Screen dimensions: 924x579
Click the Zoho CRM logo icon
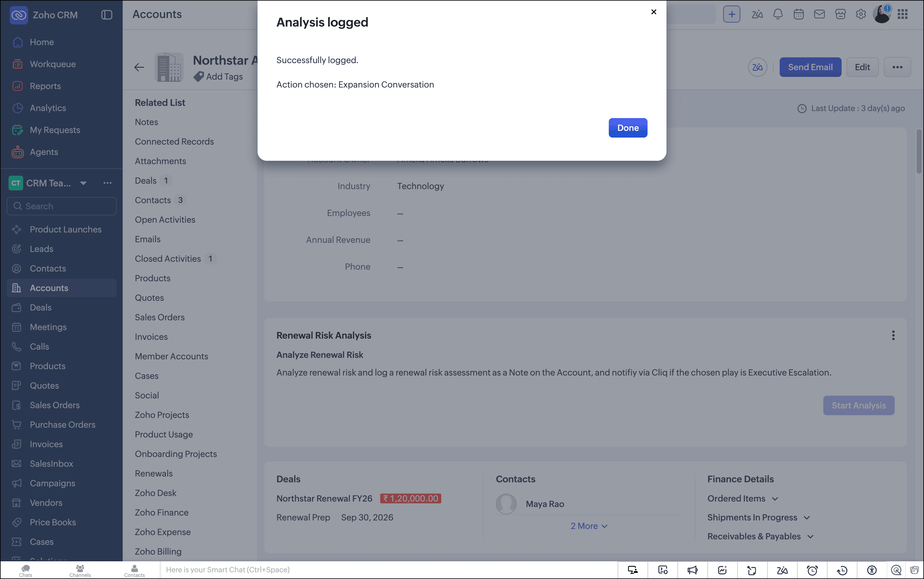(x=19, y=15)
